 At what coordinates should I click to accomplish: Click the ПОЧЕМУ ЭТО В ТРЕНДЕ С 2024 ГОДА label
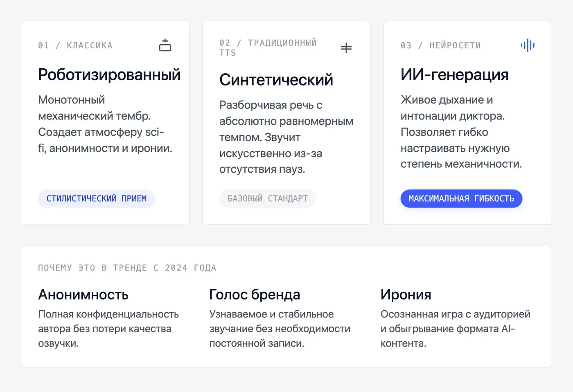point(127,268)
